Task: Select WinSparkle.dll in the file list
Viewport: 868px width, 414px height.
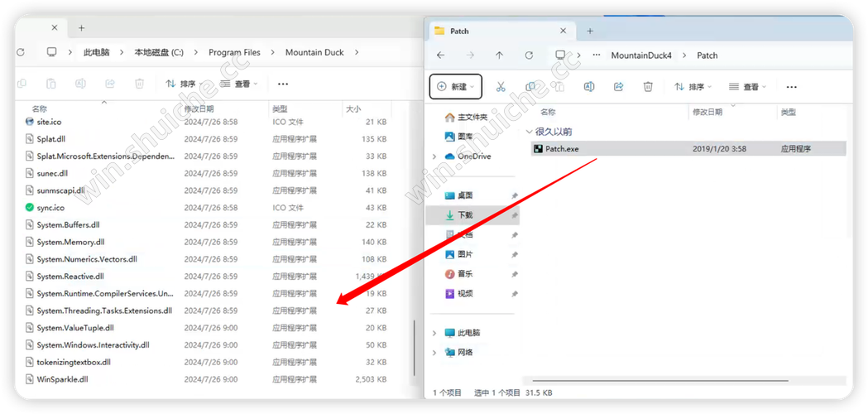Action: click(x=62, y=379)
